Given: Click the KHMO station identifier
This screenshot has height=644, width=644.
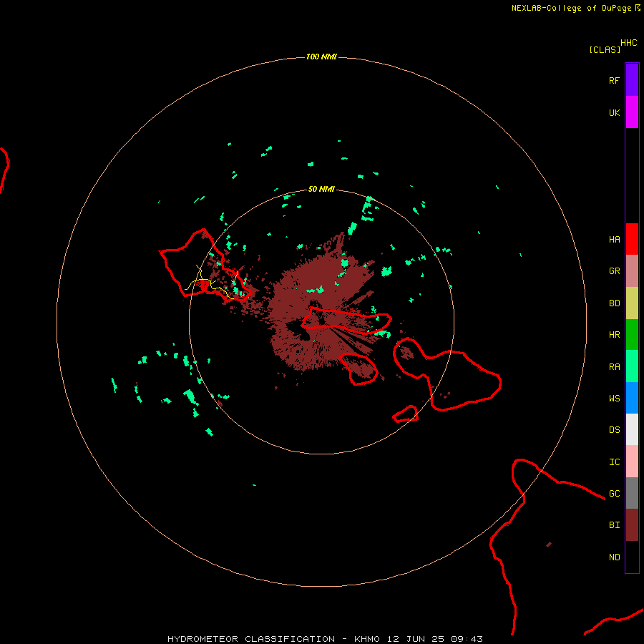Looking at the screenshot, I should (367, 639).
